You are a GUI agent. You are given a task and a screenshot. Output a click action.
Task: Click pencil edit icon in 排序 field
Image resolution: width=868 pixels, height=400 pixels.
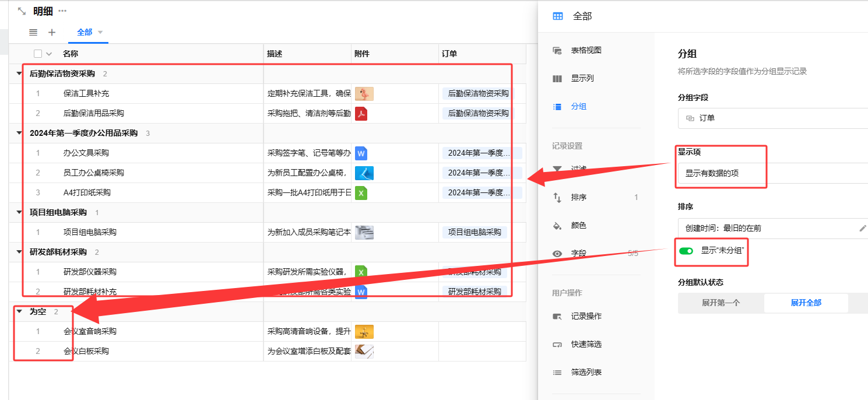[x=863, y=228]
